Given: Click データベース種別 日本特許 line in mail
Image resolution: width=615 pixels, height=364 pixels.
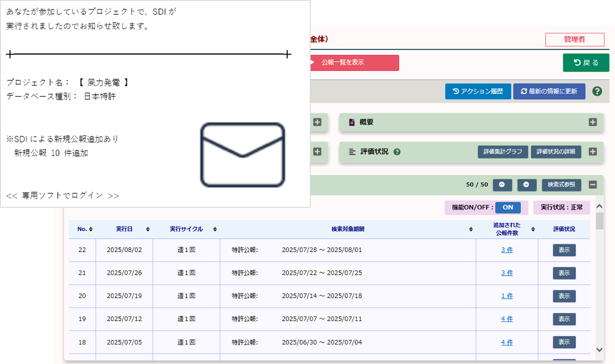Looking at the screenshot, I should (x=61, y=96).
